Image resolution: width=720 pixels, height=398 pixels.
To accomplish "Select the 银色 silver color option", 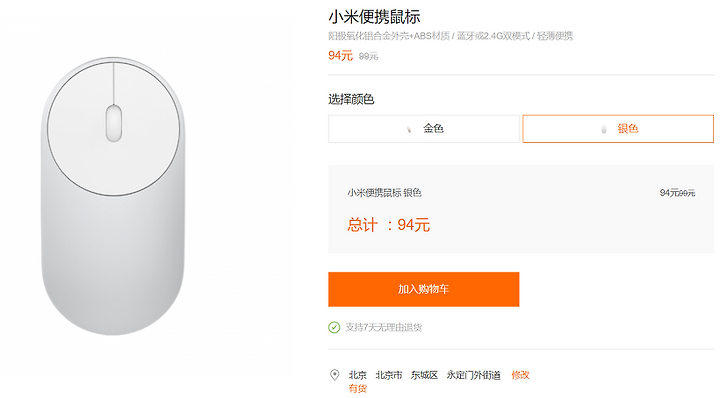I will click(x=618, y=129).
